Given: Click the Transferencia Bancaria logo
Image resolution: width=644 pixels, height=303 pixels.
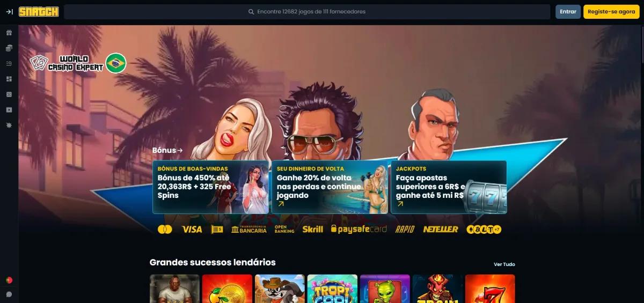Looking at the screenshot, I should (x=249, y=230).
